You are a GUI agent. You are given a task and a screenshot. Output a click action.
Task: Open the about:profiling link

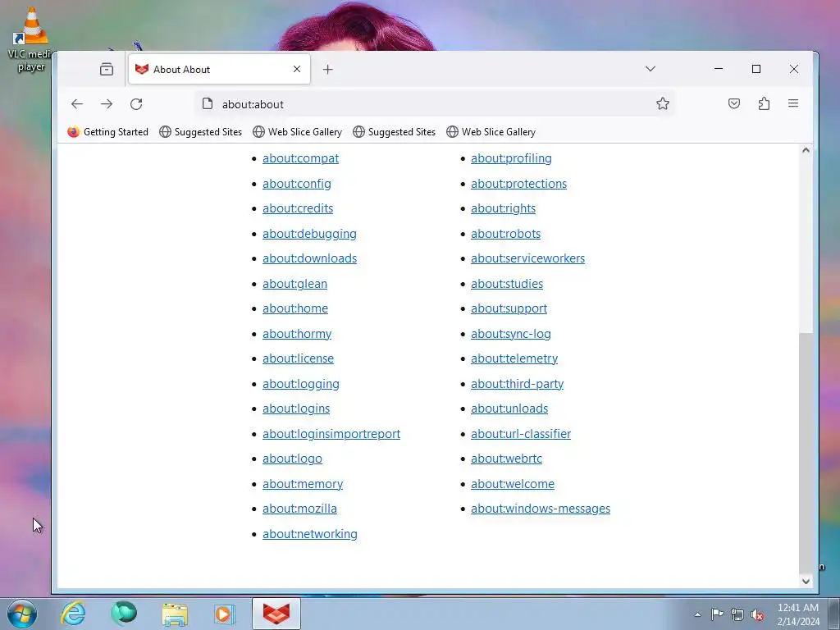click(x=511, y=158)
